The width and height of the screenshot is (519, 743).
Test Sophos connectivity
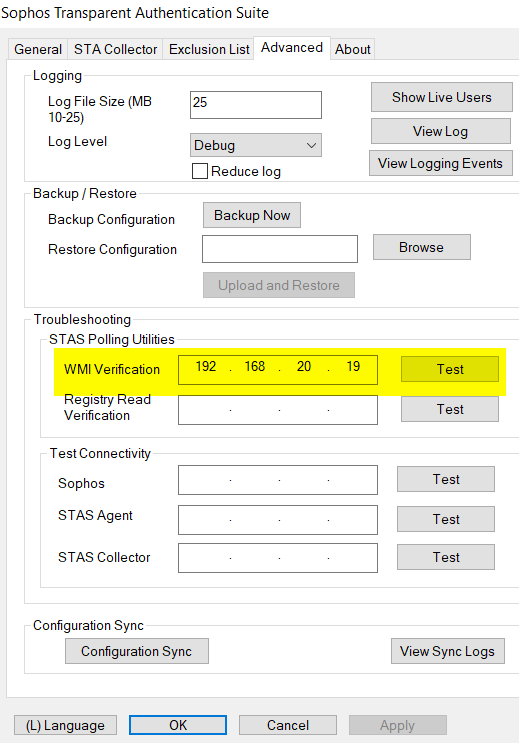tap(446, 479)
